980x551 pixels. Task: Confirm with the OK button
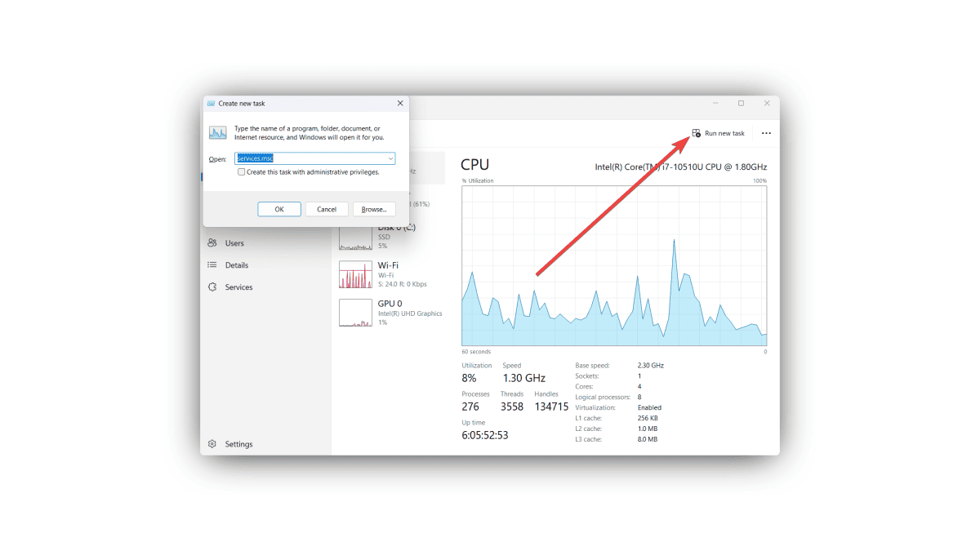coord(279,209)
